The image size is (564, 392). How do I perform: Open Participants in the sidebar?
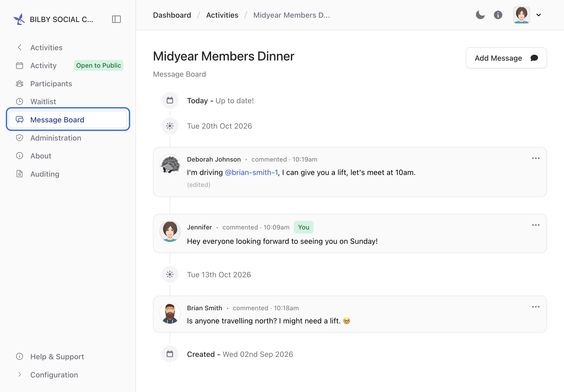[x=68, y=83]
